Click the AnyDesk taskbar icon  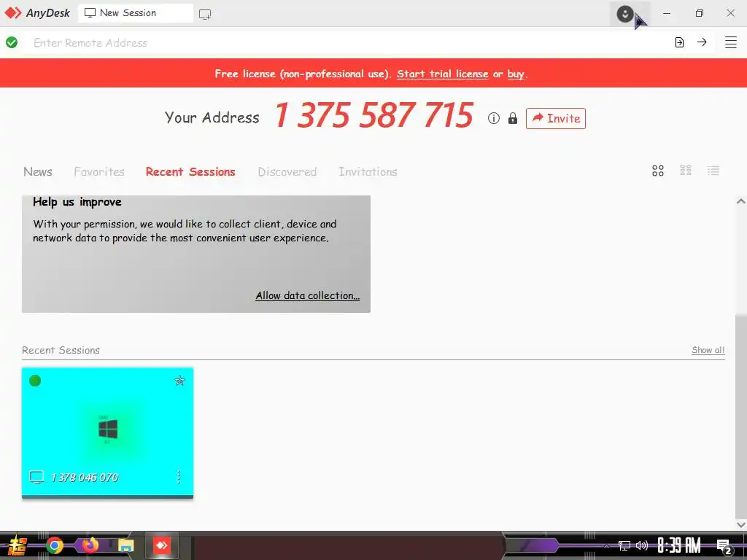point(161,545)
